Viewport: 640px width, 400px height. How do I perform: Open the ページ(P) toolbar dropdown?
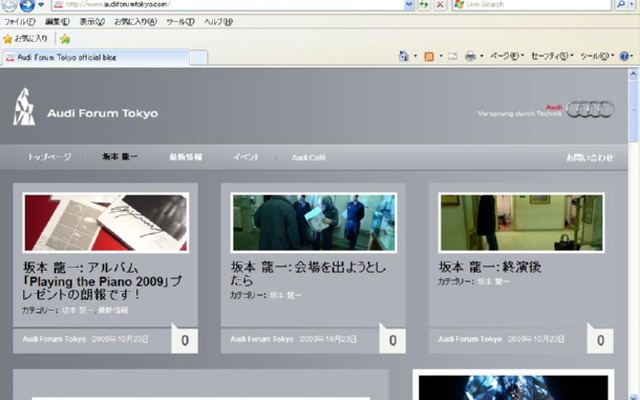(x=507, y=56)
